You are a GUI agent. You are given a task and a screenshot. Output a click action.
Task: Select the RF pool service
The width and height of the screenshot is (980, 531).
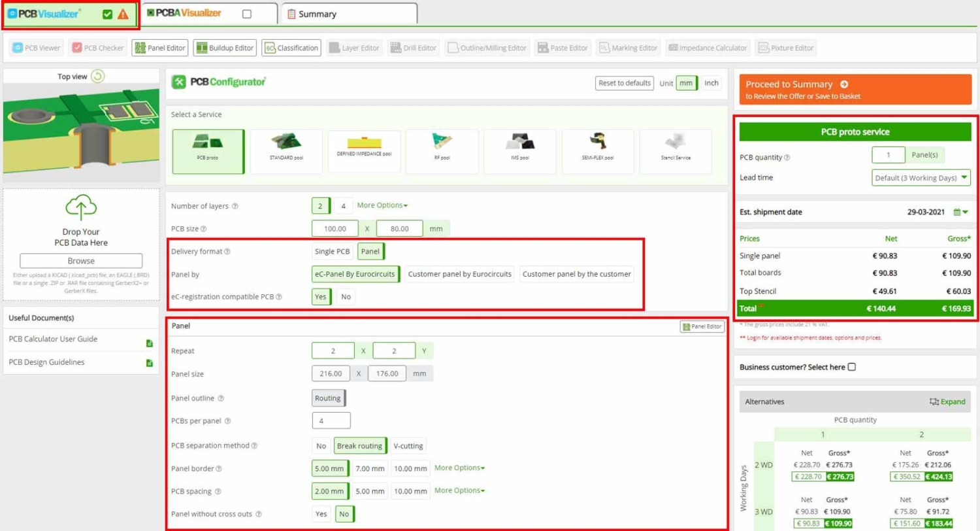tap(442, 151)
